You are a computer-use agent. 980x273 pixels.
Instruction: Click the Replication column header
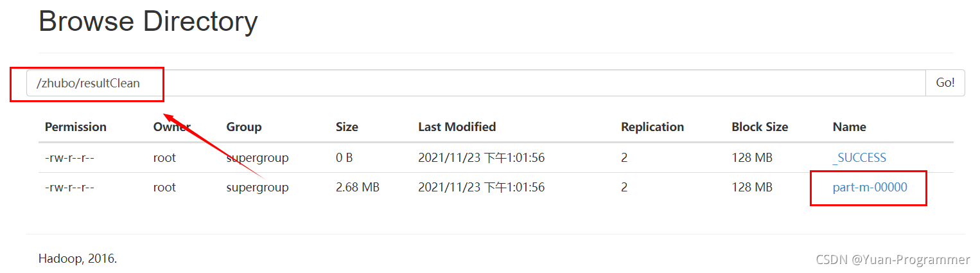652,127
